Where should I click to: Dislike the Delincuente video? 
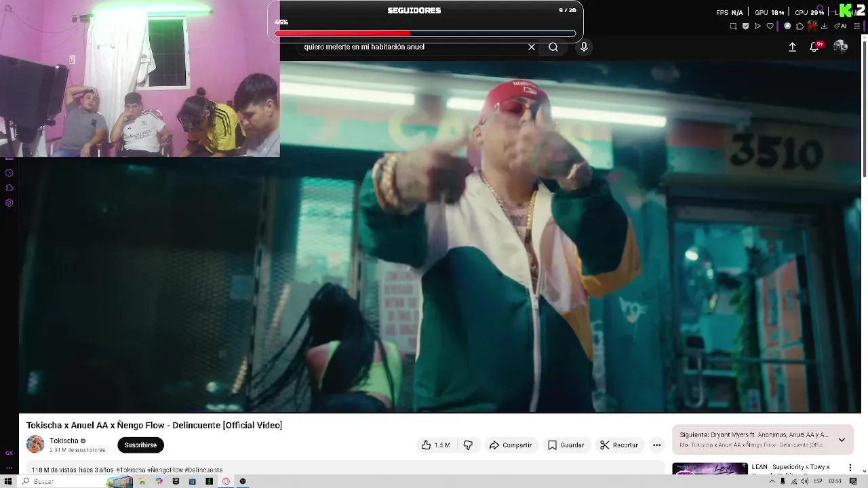[x=468, y=445]
